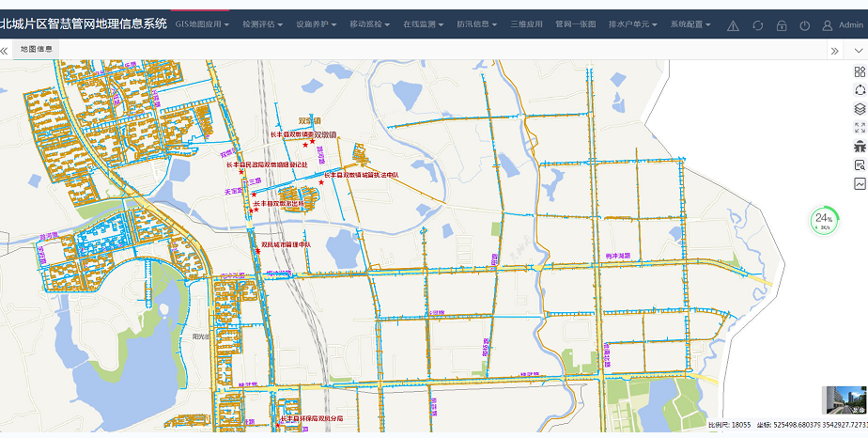This screenshot has width=868, height=438.
Task: Expand the 系统配置 dropdown menu
Action: click(x=690, y=24)
